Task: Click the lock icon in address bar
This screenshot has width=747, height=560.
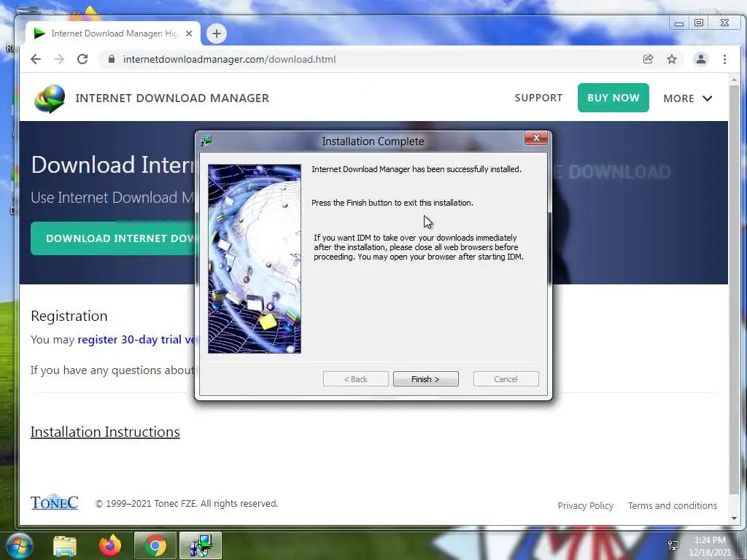Action: [x=112, y=59]
